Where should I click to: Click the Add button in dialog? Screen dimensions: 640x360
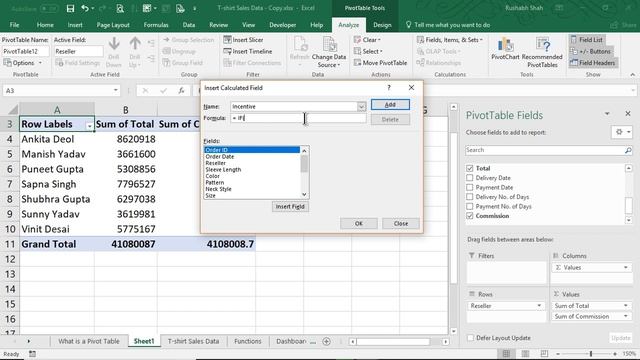(x=390, y=104)
